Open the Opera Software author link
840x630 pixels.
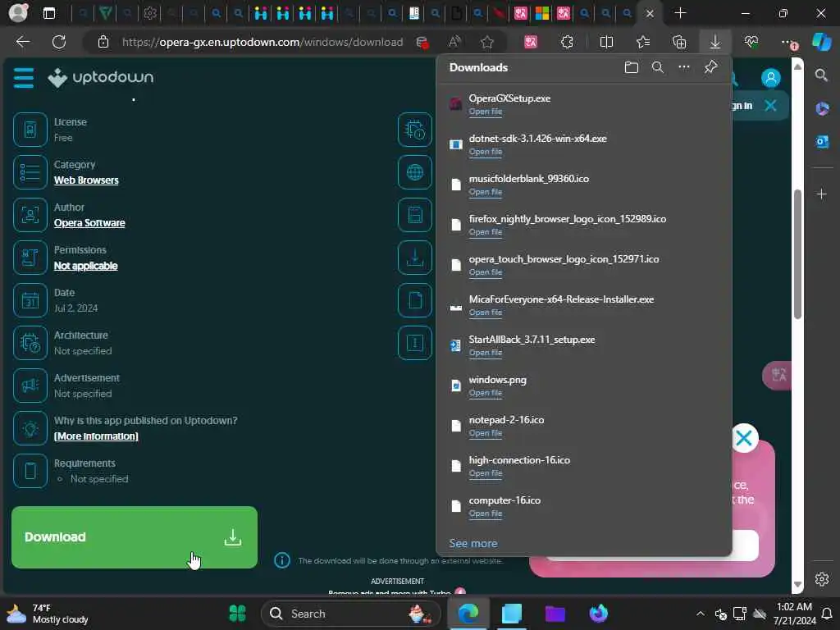(x=89, y=223)
